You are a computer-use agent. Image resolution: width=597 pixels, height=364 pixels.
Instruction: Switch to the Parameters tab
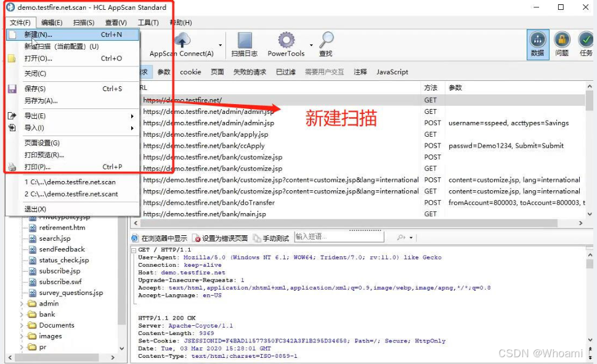(x=164, y=72)
